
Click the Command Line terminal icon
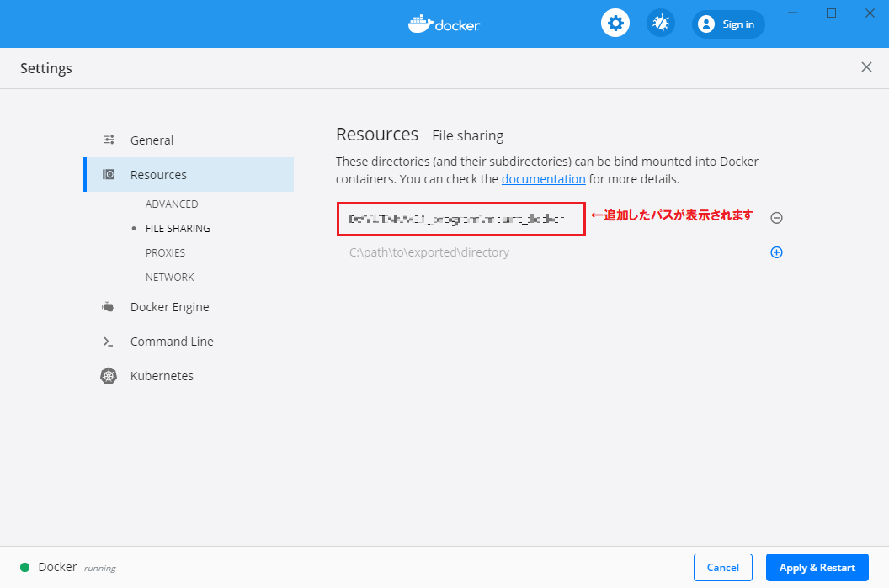(109, 342)
